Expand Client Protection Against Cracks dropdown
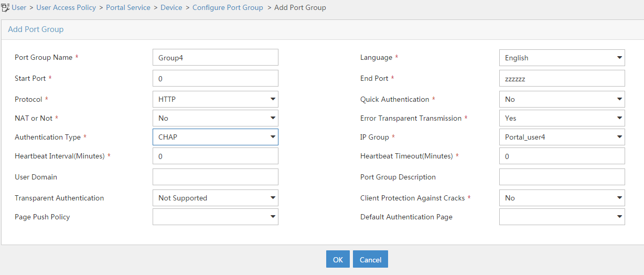Screen dimensions: 644x275 pyautogui.click(x=562, y=198)
